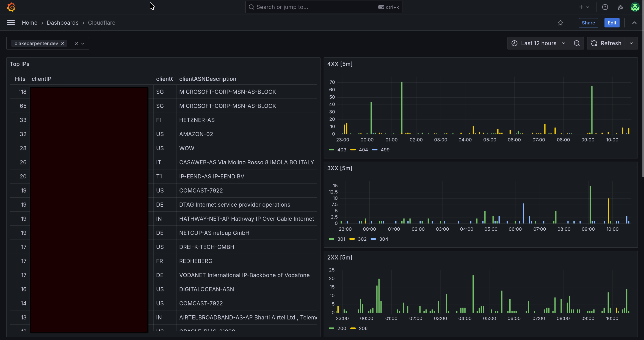Clear all selected variable values
The height and width of the screenshot is (340, 644).
click(76, 43)
